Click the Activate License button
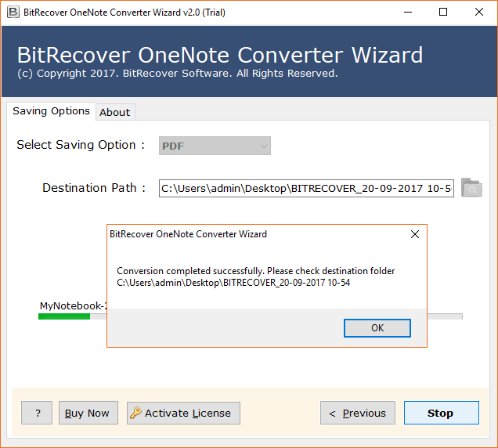The width and height of the screenshot is (498, 448). pyautogui.click(x=183, y=413)
